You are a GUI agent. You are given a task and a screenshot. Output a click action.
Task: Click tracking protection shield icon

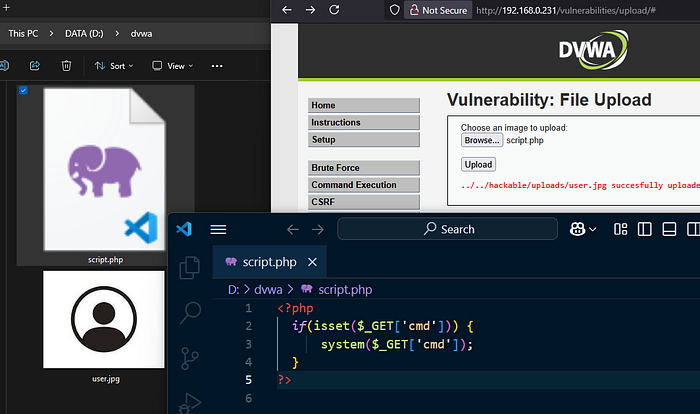point(395,10)
